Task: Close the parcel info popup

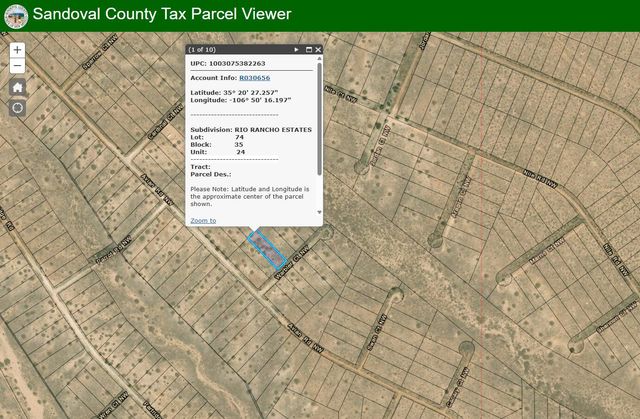Action: click(x=319, y=49)
